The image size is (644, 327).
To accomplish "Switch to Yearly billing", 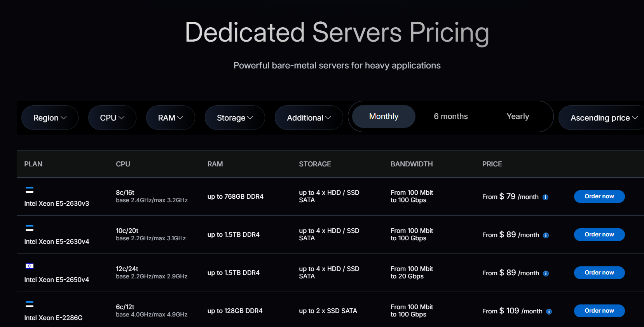I will click(518, 116).
